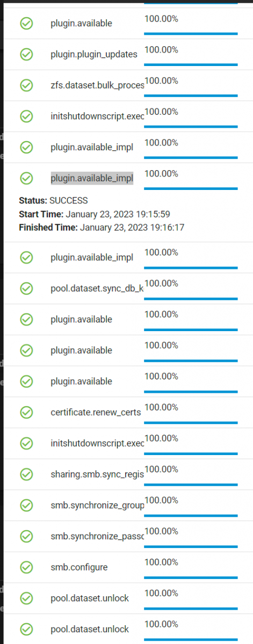This screenshot has width=253, height=644.
Task: Click the green check for smb.synchronize_group
Action: 26,505
